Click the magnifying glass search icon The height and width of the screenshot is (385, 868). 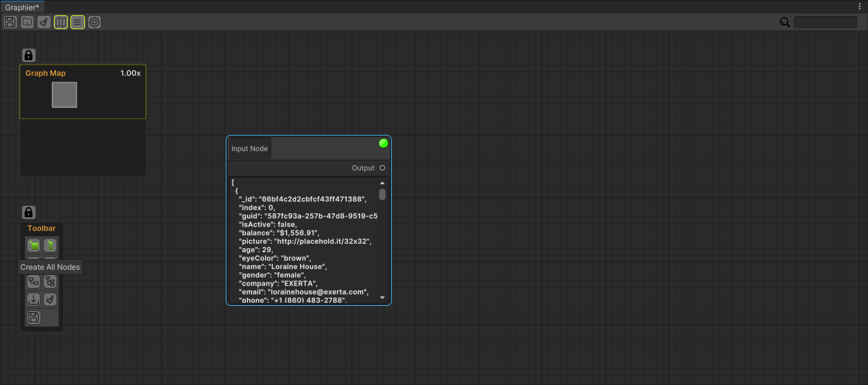[x=785, y=22]
